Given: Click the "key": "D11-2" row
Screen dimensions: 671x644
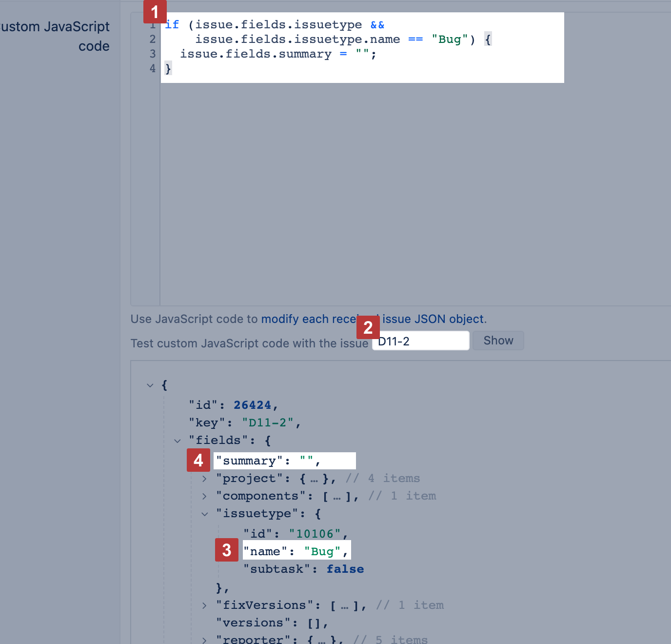Looking at the screenshot, I should pos(245,423).
